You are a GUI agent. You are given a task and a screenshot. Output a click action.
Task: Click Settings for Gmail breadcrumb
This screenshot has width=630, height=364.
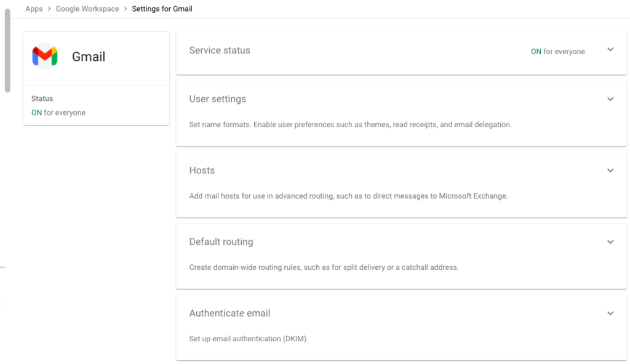pyautogui.click(x=162, y=9)
